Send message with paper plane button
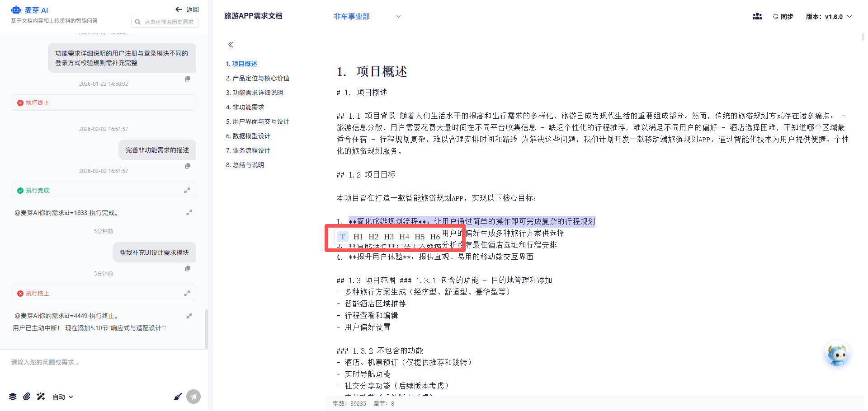This screenshot has height=411, width=868. click(193, 397)
